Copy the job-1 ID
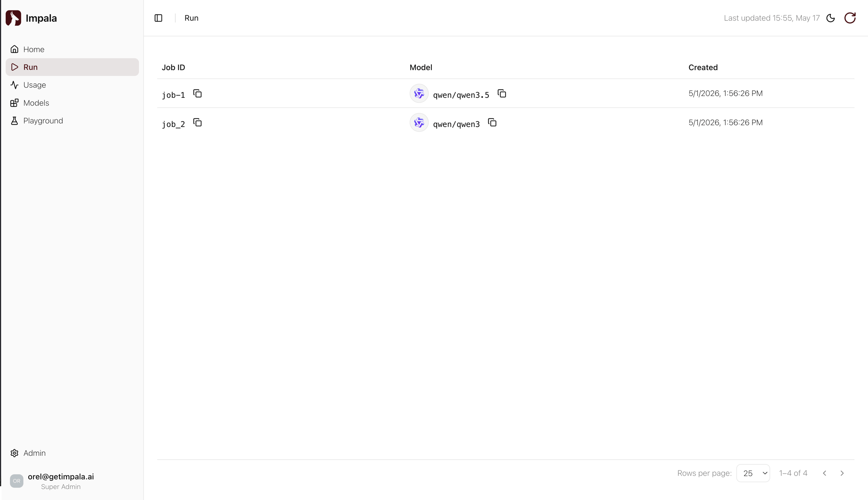This screenshot has width=868, height=500. pos(197,94)
